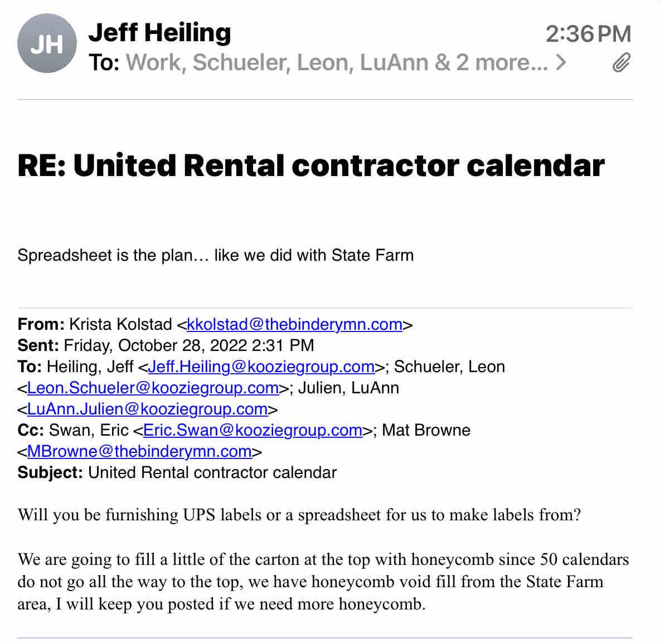Screen dimensions: 660x644
Task: Expand the recipients list chevron
Action: [x=561, y=62]
